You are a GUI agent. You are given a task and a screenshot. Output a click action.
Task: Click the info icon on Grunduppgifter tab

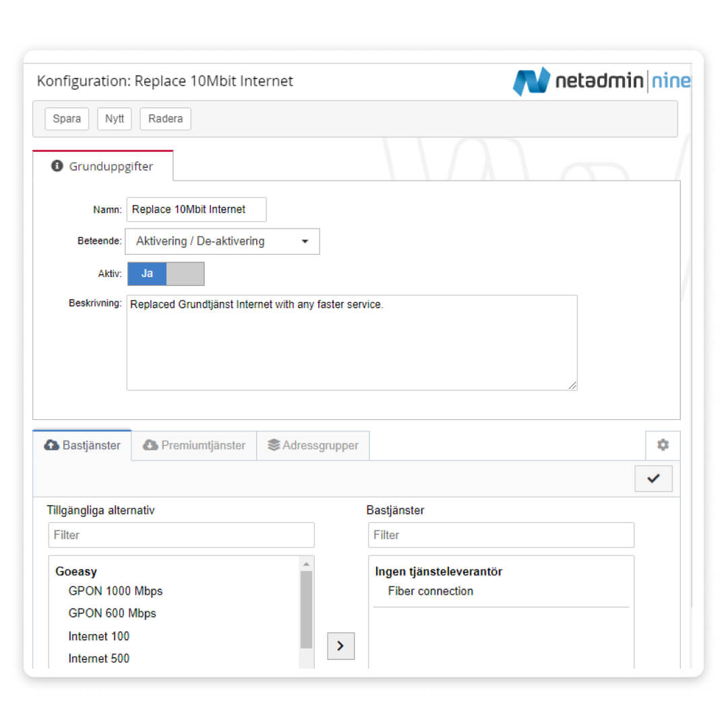point(57,166)
